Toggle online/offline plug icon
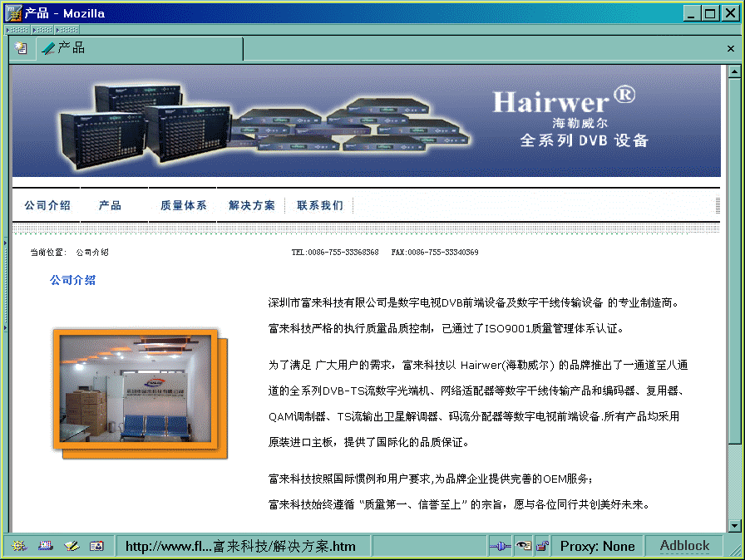745x560 pixels. [501, 546]
